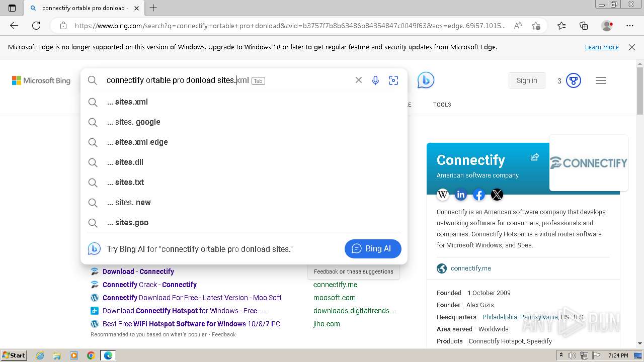View site information via the lock icon
The image size is (644, 362).
pyautogui.click(x=63, y=26)
